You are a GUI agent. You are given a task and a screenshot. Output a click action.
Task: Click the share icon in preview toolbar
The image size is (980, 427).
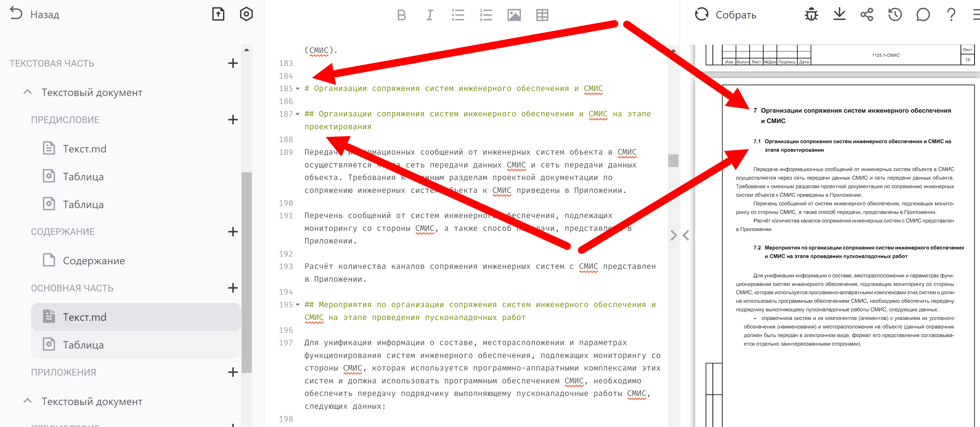coord(867,14)
